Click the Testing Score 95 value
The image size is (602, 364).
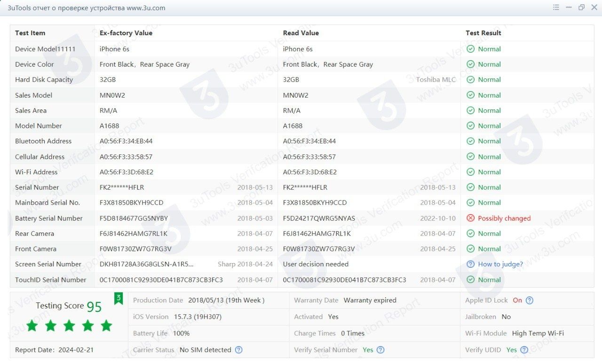tap(94, 307)
